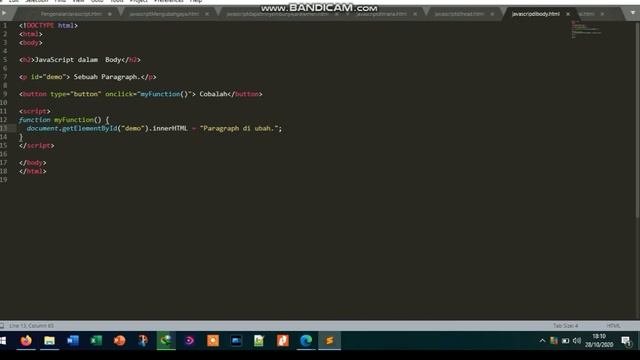Viewport: 640px width, 360px height.
Task: Open the Windows Start menu
Action: (x=3, y=340)
